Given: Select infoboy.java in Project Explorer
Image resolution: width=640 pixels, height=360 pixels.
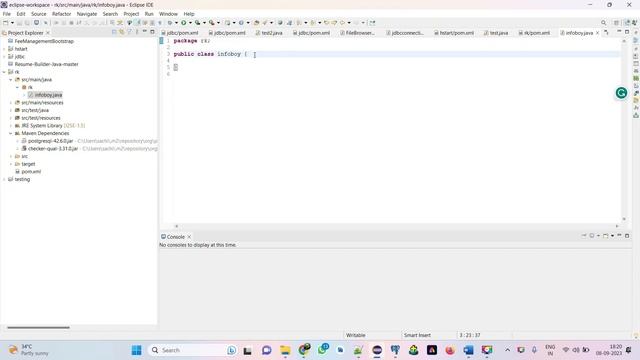Looking at the screenshot, I should (x=48, y=95).
